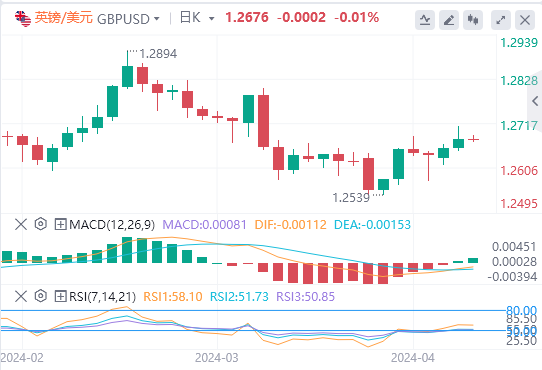Screen dimensions: 542x370
Task: Expand the RSI indicator panel
Action: click(x=60, y=296)
